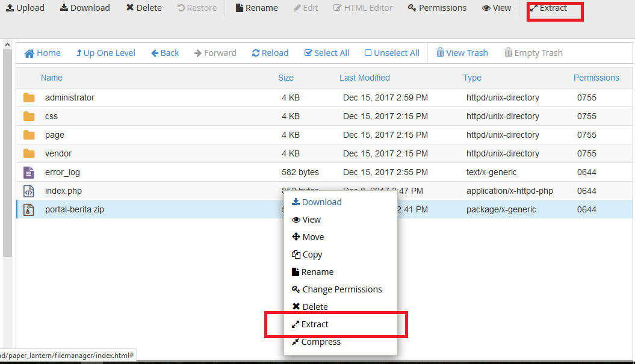Open Permissions from the top toolbar
The width and height of the screenshot is (635, 364).
pyautogui.click(x=436, y=8)
